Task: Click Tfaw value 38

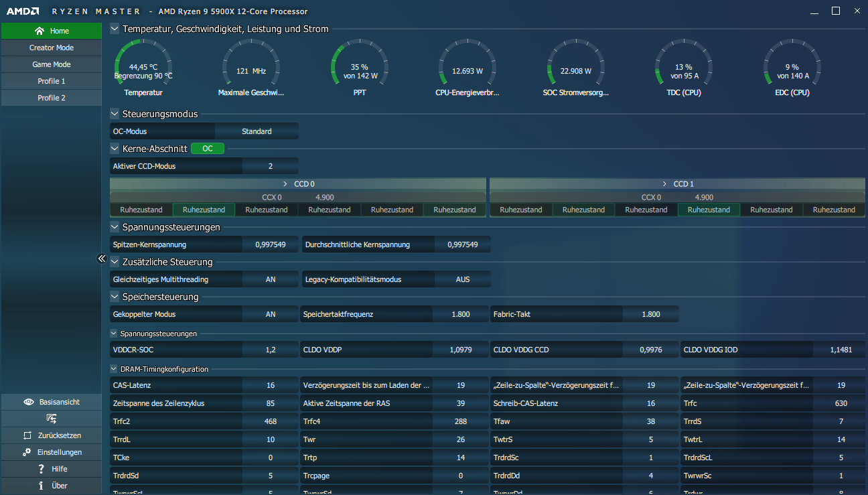Action: (x=651, y=421)
